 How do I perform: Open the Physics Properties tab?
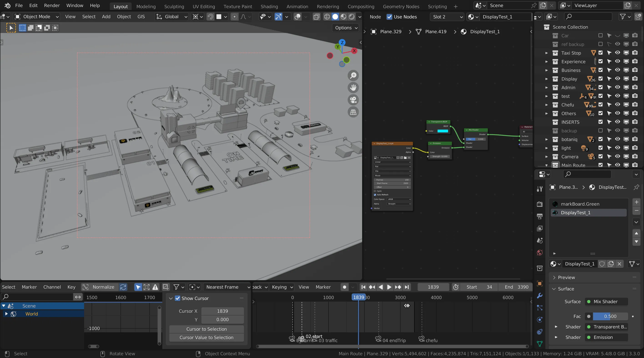tap(539, 320)
